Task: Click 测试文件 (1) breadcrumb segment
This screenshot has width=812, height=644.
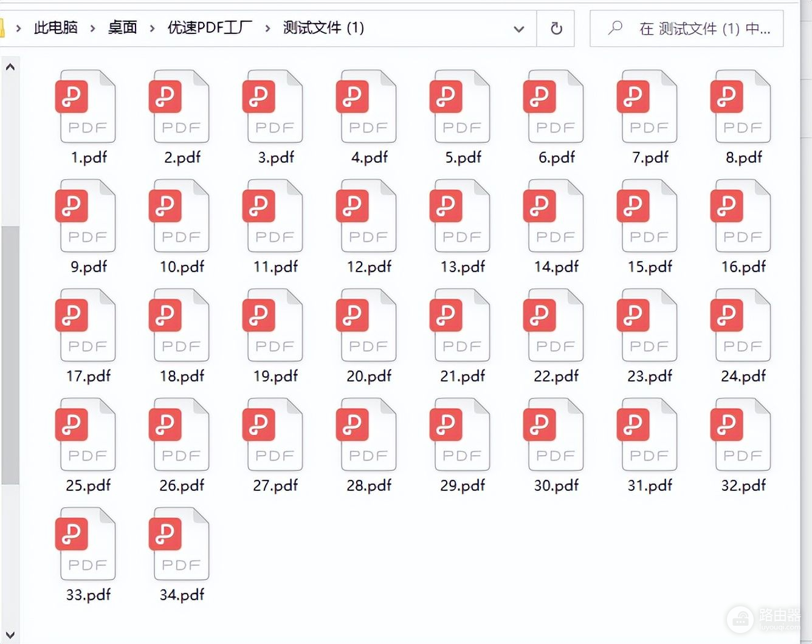Action: pos(323,27)
